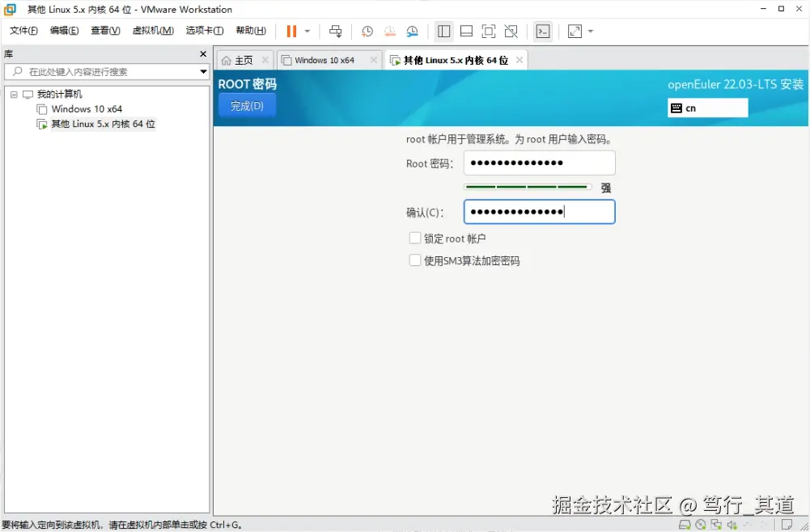
Task: Switch to full screen mode
Action: [x=489, y=32]
